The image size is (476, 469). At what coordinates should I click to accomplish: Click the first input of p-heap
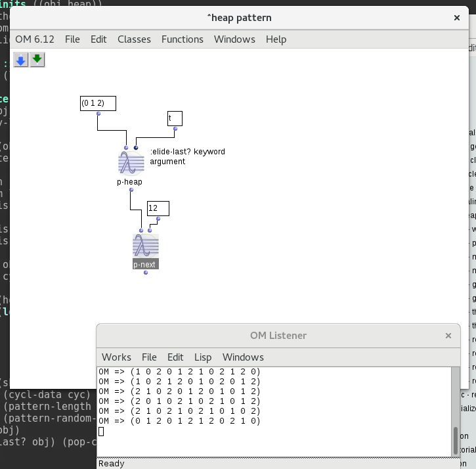click(x=126, y=148)
